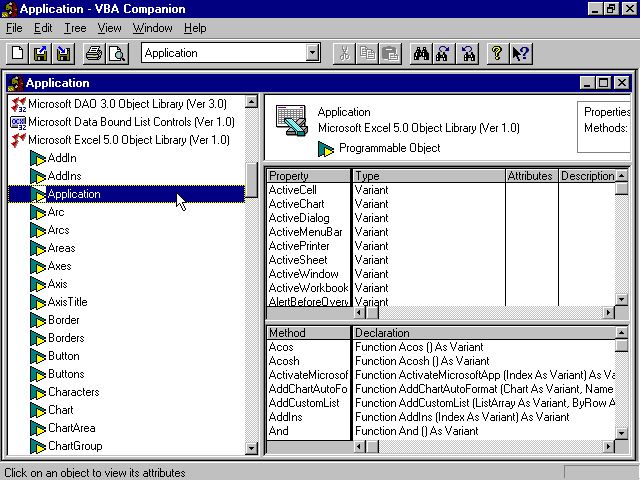Screen dimensions: 640x480
Task: Click the Find Previous binoculars icon
Action: pyautogui.click(x=468, y=53)
